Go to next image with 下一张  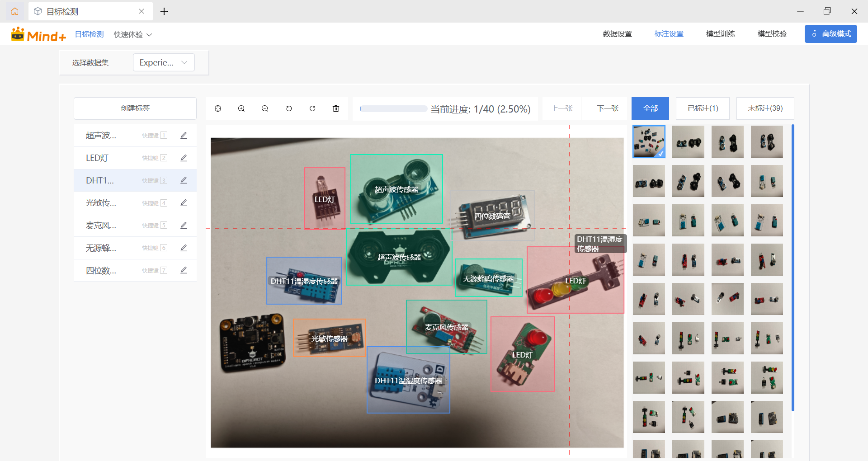[608, 108]
